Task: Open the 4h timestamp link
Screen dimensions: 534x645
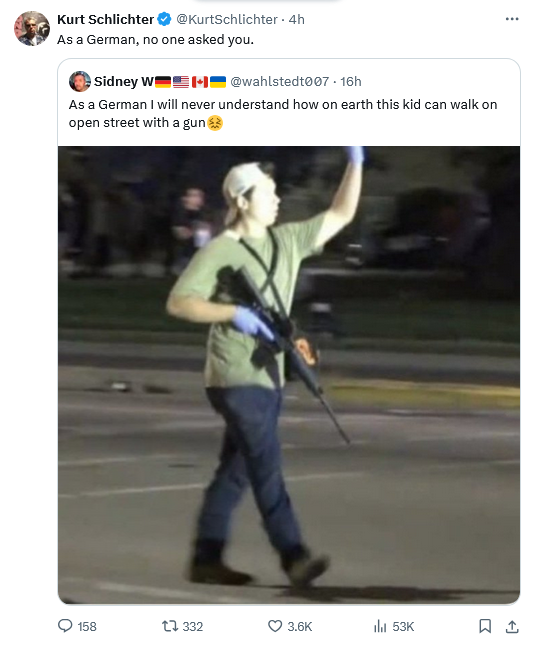Action: coord(297,19)
